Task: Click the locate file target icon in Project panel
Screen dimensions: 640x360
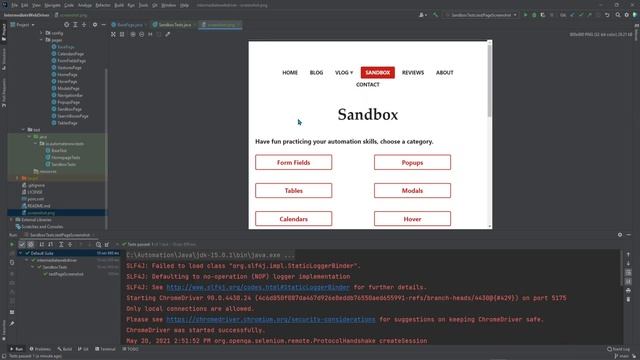Action: coord(67,25)
